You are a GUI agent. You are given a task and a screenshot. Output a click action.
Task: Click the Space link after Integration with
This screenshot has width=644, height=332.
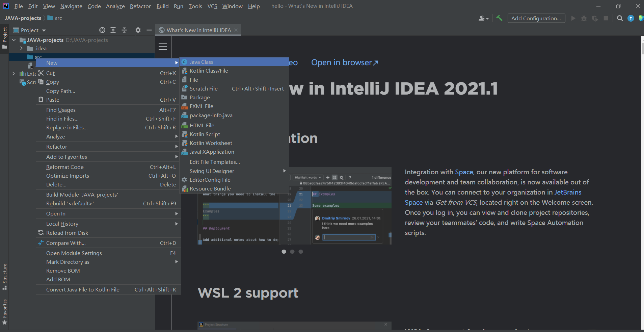pyautogui.click(x=464, y=172)
